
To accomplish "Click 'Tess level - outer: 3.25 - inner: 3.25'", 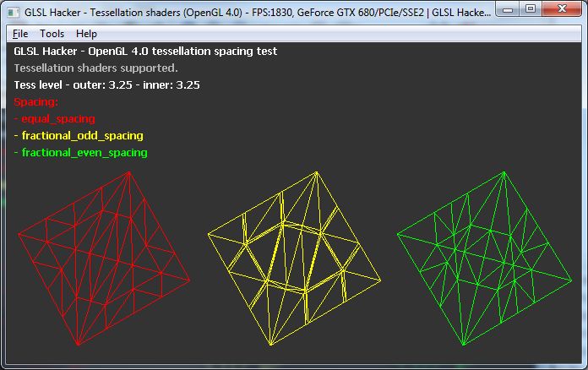I will tap(107, 85).
